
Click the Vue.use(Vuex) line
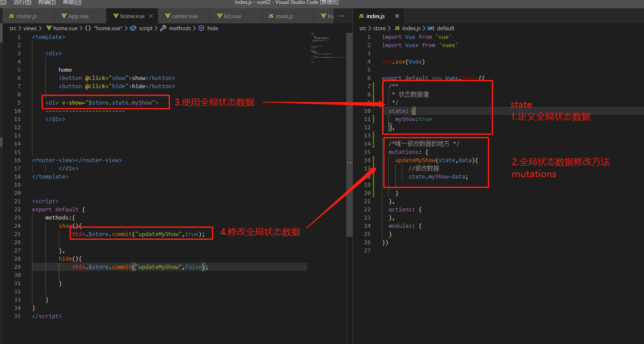coord(404,61)
